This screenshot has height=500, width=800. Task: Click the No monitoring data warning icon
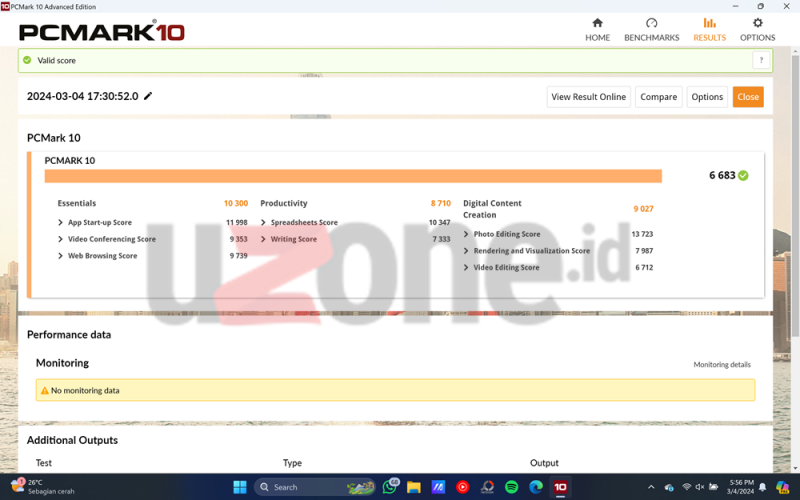coord(44,390)
